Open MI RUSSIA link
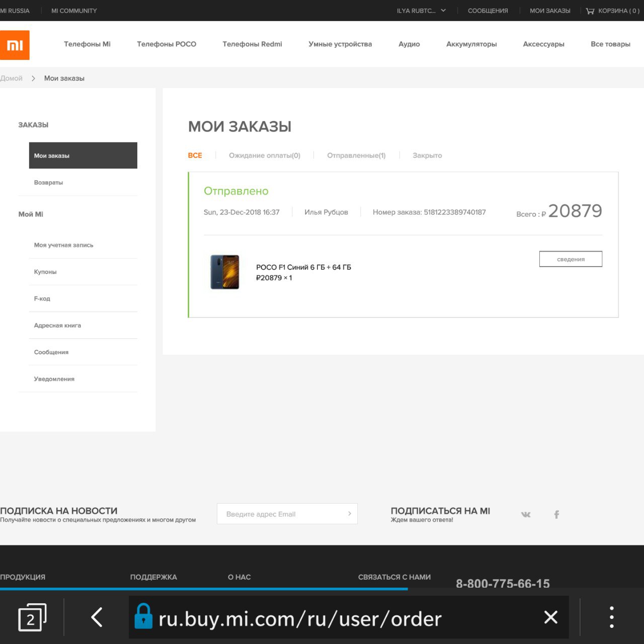644x644 pixels. (15, 11)
